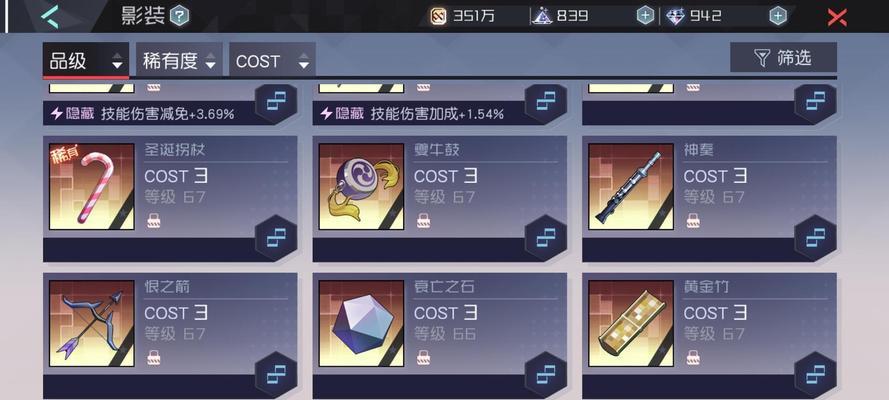This screenshot has width=889, height=400.
Task: Click the swap icon on 黄金竹 card
Action: tap(815, 375)
